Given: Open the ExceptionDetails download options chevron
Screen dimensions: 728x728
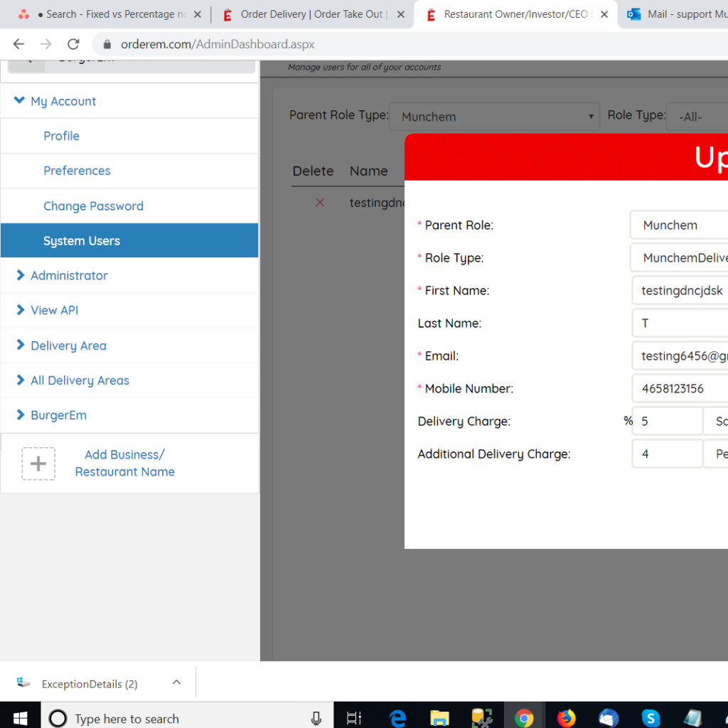Looking at the screenshot, I should (x=176, y=682).
